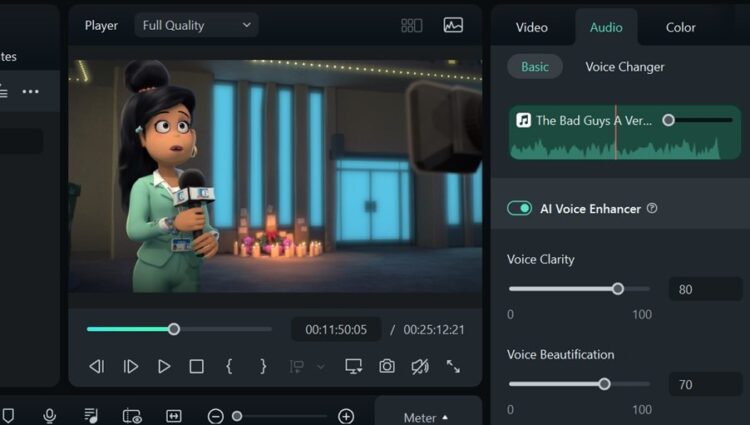Select the Audio tab
The height and width of the screenshot is (425, 750).
[x=606, y=27]
